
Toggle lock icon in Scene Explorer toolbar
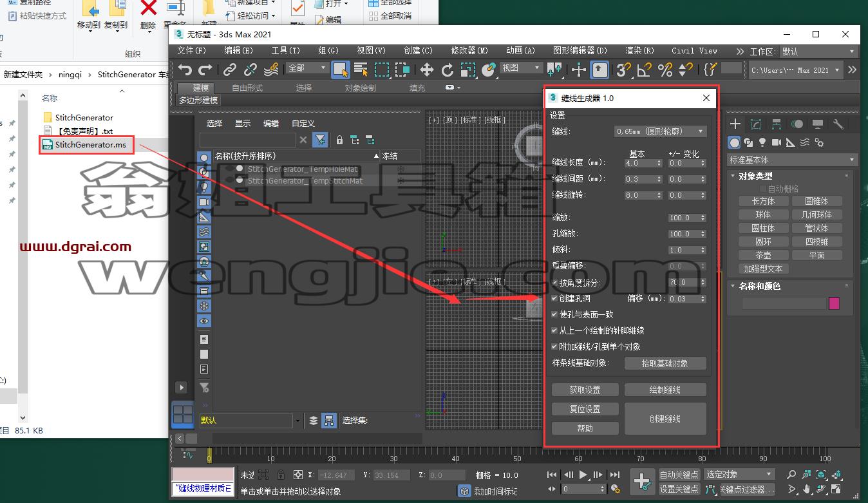[x=339, y=140]
